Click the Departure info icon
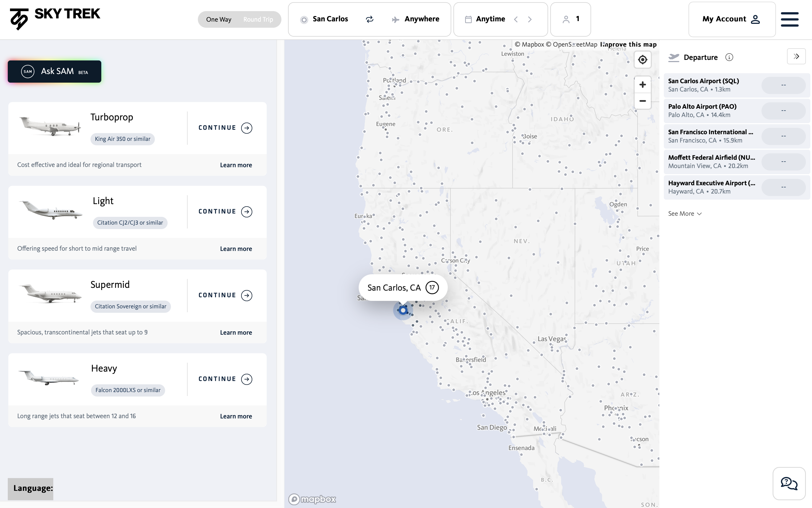812x508 pixels. 729,57
